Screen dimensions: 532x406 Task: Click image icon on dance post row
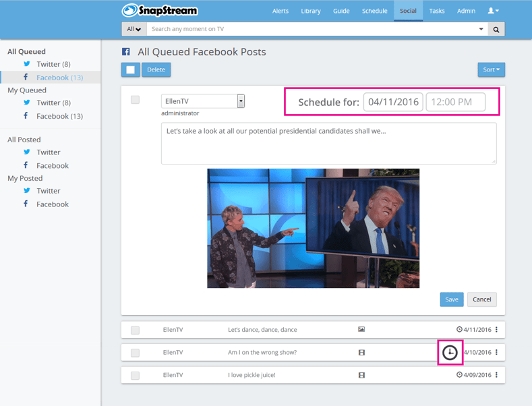pos(361,330)
